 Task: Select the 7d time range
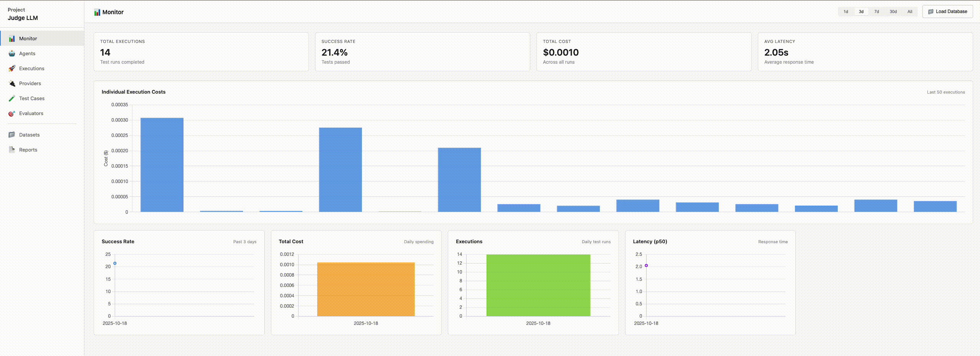point(876,12)
